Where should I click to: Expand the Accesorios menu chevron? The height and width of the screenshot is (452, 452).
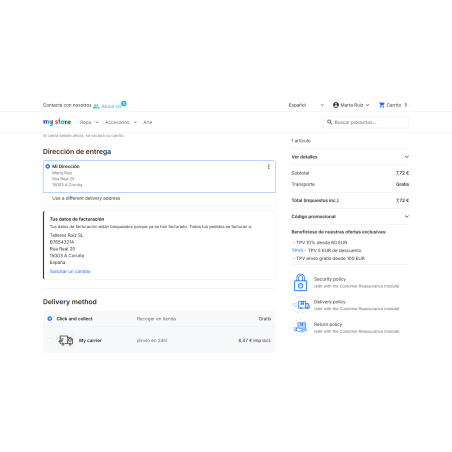click(135, 122)
